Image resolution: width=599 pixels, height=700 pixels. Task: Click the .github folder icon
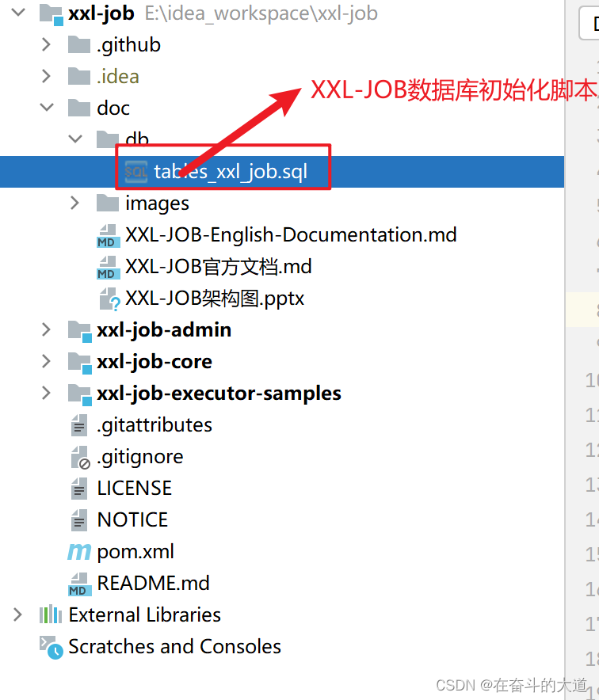coord(79,44)
